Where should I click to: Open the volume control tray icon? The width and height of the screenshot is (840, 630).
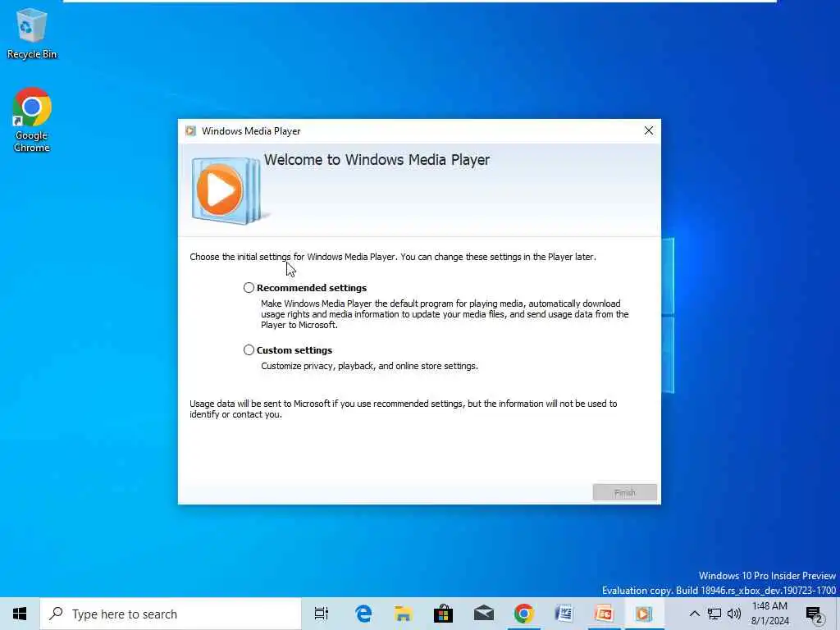734,614
